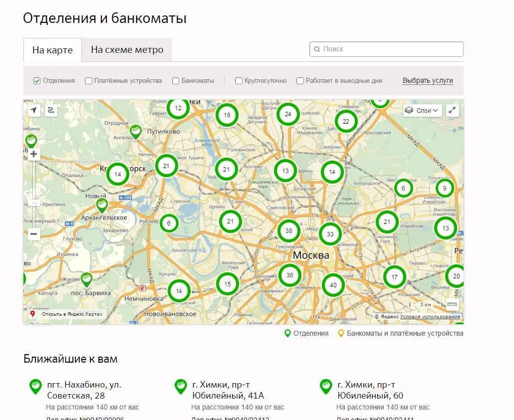This screenshot has height=420, width=514.
Task: Select the cluster marker showing 33
Action: click(330, 234)
